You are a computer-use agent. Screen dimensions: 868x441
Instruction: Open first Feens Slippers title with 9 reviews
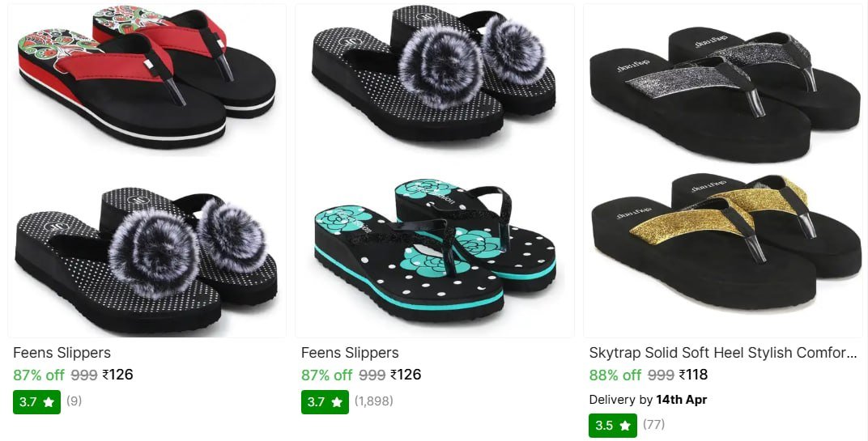(x=62, y=353)
